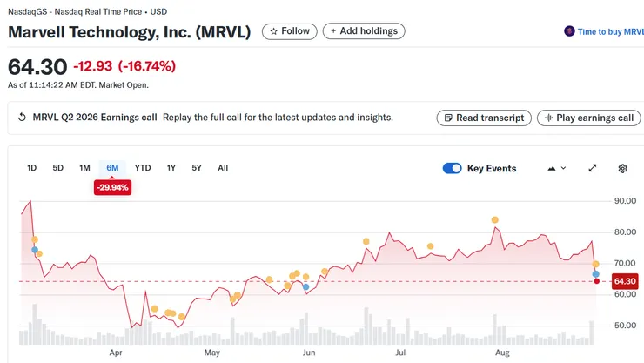Image resolution: width=644 pixels, height=363 pixels.
Task: Open the chart type dropdown
Action: coord(555,168)
